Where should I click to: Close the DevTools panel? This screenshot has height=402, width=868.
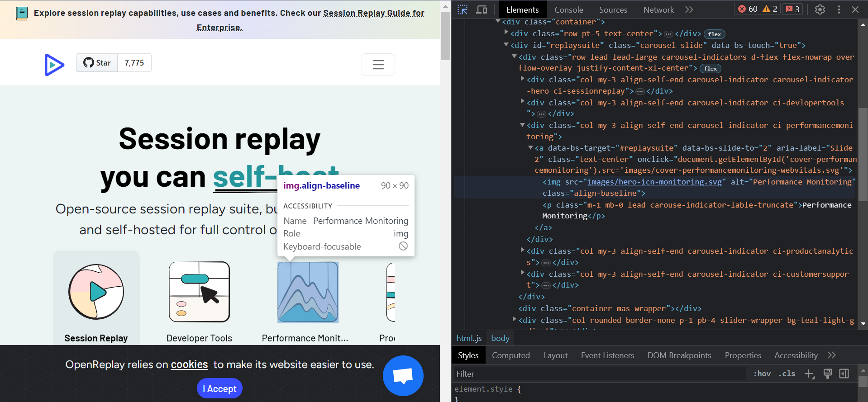pos(855,9)
